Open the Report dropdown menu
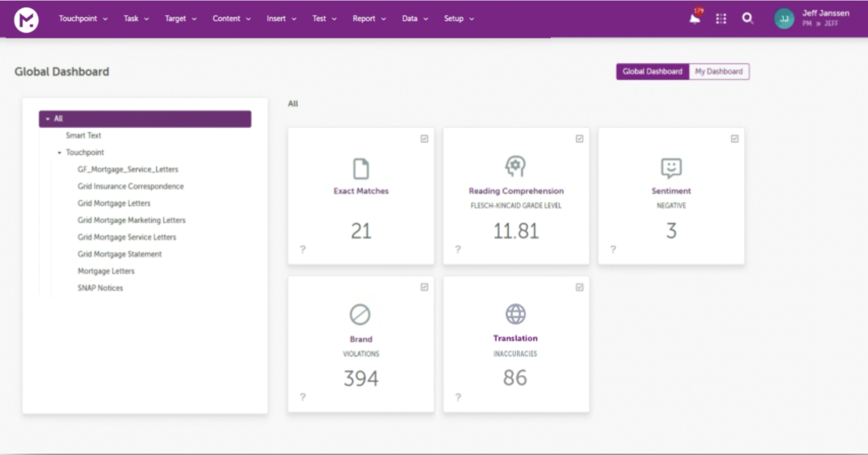The image size is (868, 455). point(369,19)
